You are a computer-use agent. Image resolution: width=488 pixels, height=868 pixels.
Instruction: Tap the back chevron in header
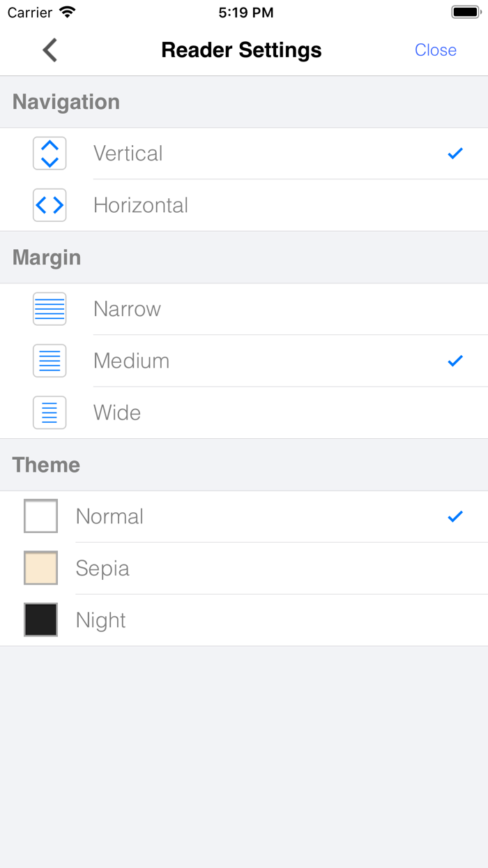[x=49, y=50]
